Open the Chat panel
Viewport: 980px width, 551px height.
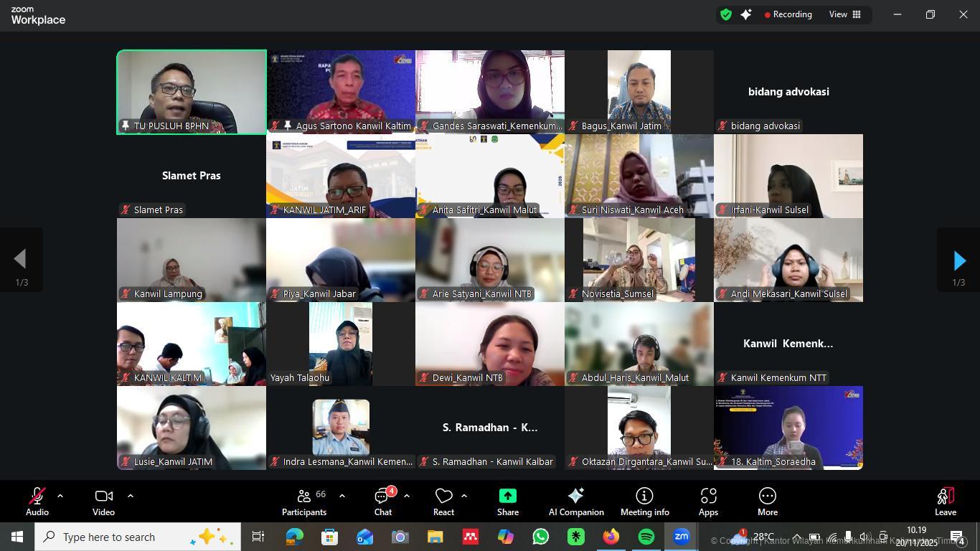click(382, 501)
